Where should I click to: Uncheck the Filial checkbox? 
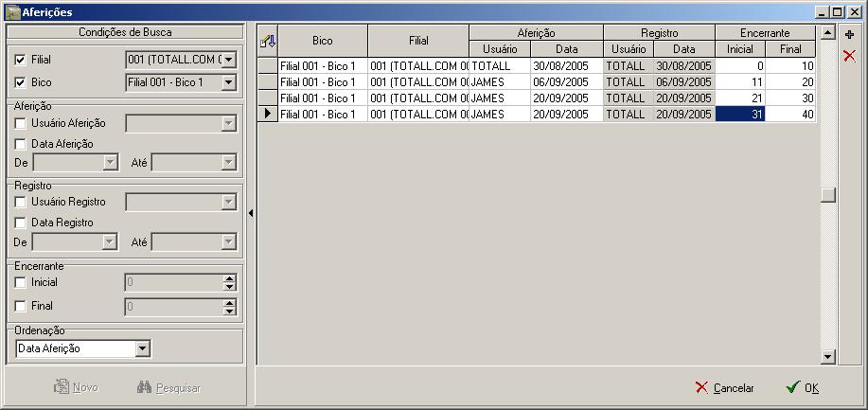(x=21, y=60)
